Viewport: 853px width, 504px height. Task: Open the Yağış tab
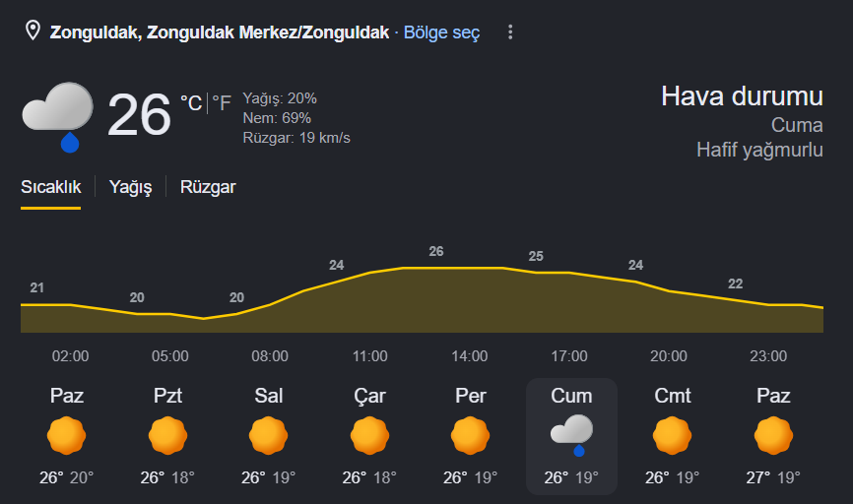131,187
